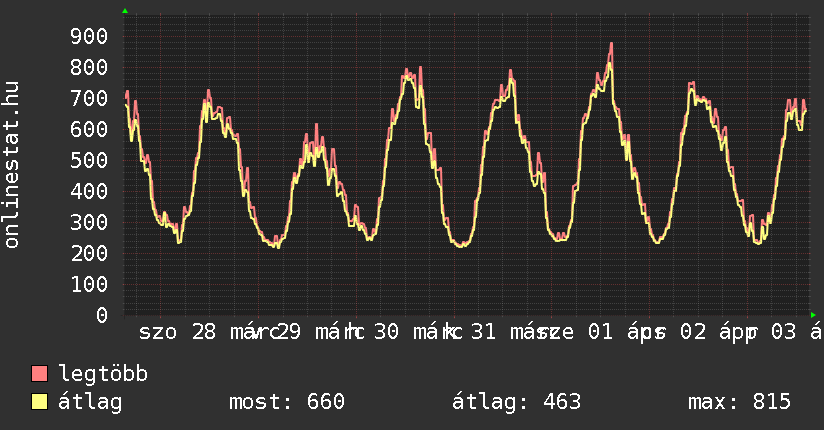824x430 pixels.
Task: Select the "átlag" label beside the yellow swatch
Action: 91,402
